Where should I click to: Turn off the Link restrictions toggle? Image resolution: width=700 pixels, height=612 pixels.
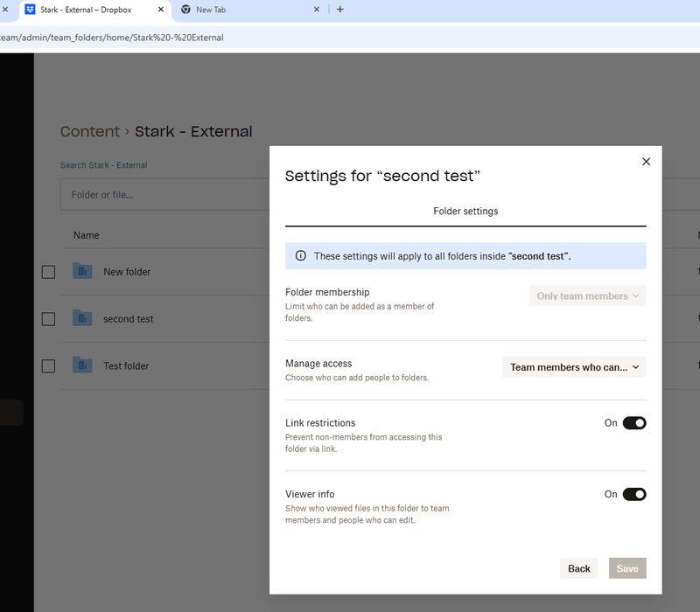(634, 423)
